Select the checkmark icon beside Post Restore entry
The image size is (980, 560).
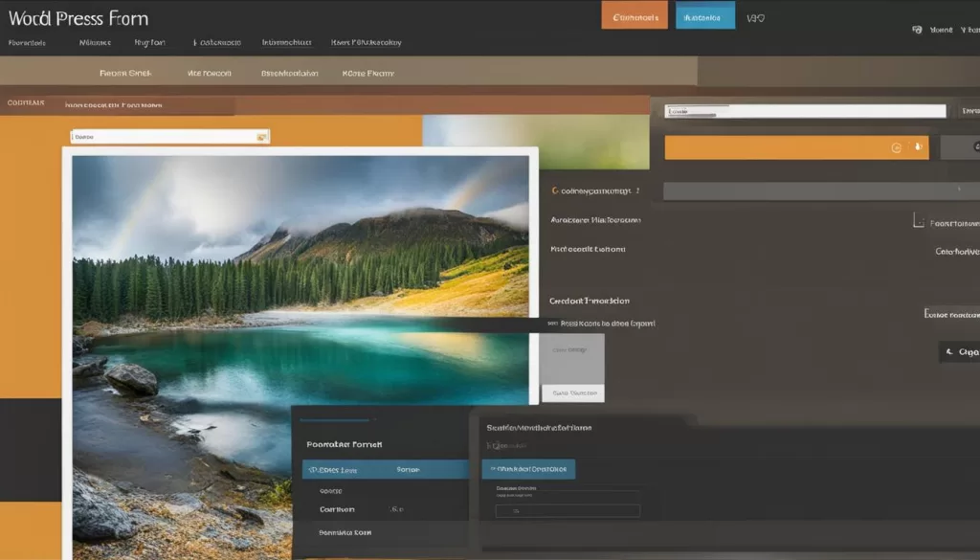[x=551, y=323]
